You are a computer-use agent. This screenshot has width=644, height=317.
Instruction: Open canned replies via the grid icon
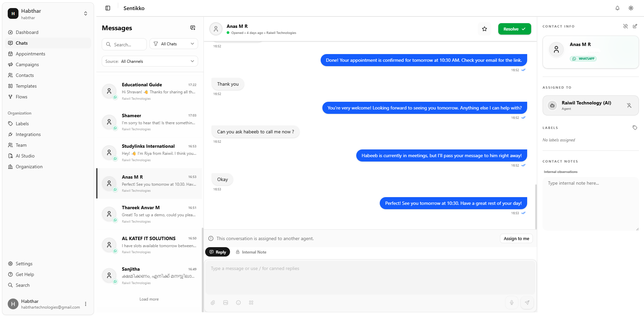(251, 303)
